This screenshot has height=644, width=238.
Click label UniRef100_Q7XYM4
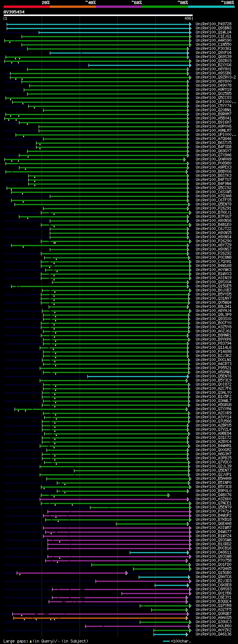coord(213,409)
